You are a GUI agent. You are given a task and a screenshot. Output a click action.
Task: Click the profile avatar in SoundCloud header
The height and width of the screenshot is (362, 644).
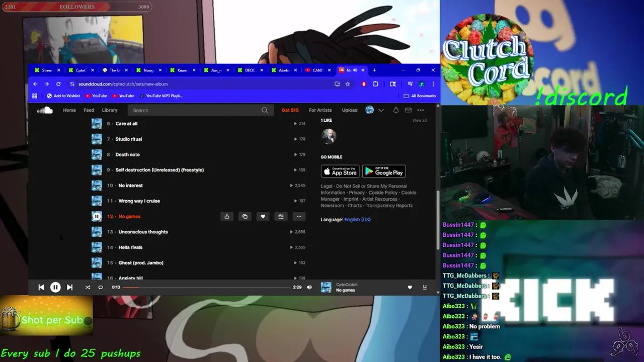[370, 110]
